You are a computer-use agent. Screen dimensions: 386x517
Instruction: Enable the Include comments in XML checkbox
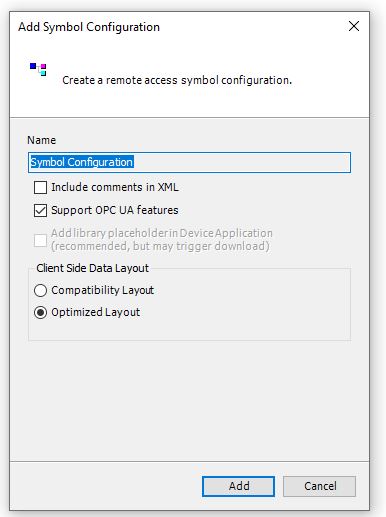pos(40,187)
